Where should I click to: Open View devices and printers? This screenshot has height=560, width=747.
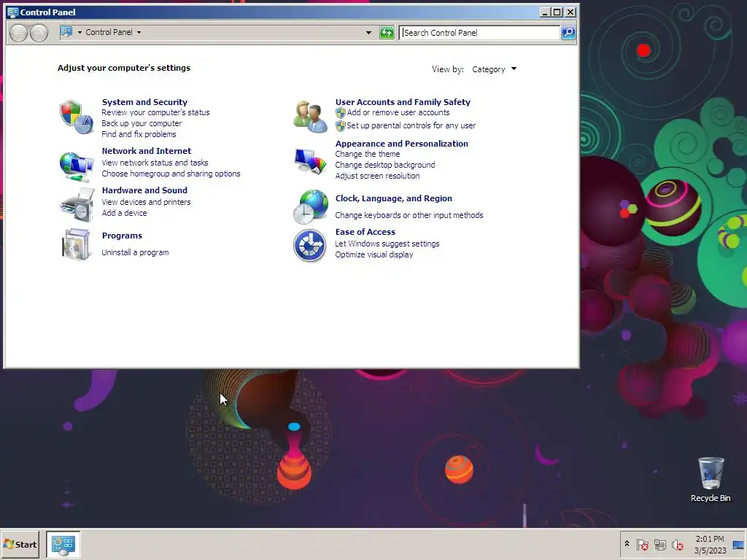[x=146, y=203]
